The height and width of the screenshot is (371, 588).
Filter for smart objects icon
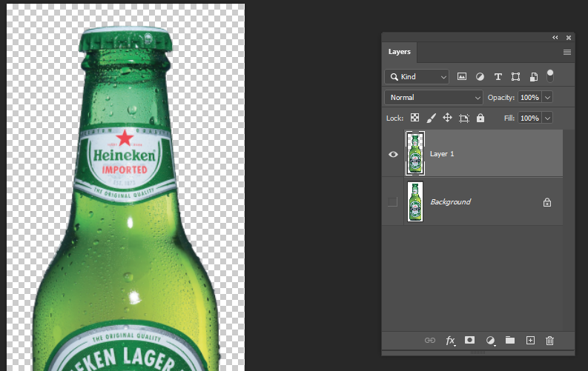point(533,77)
